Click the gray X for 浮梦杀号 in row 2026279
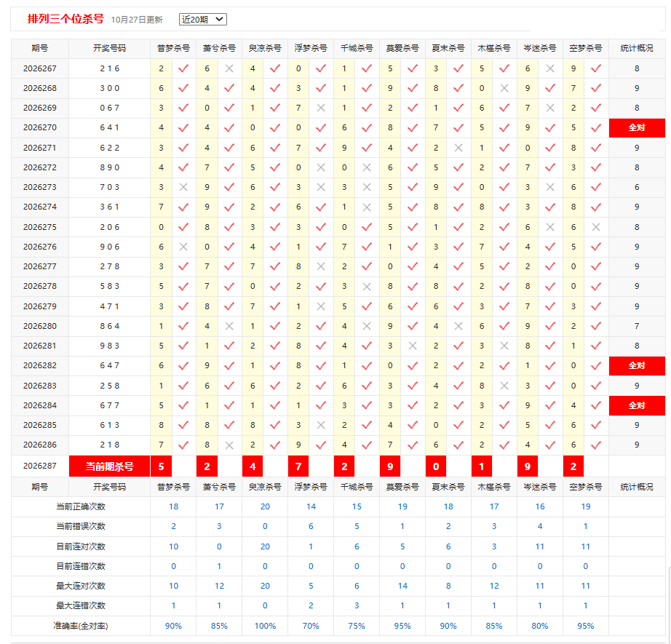Screen dimensions: 671x644 pyautogui.click(x=321, y=306)
